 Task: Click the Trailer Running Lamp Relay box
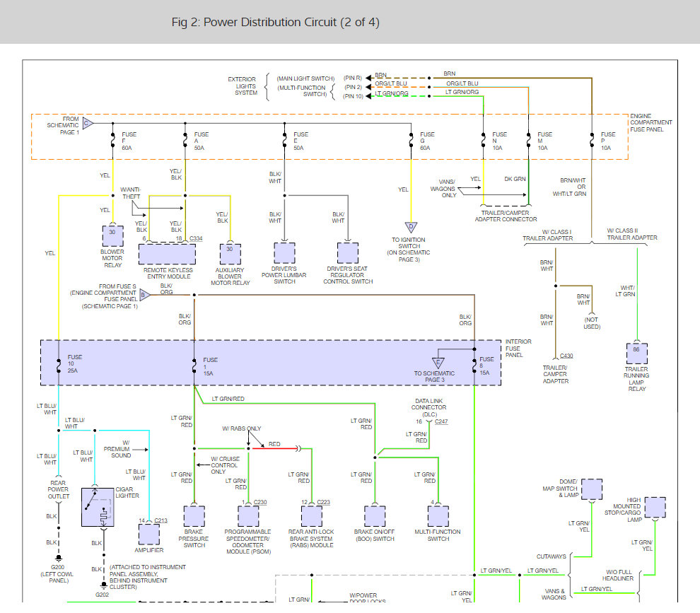pyautogui.click(x=637, y=354)
